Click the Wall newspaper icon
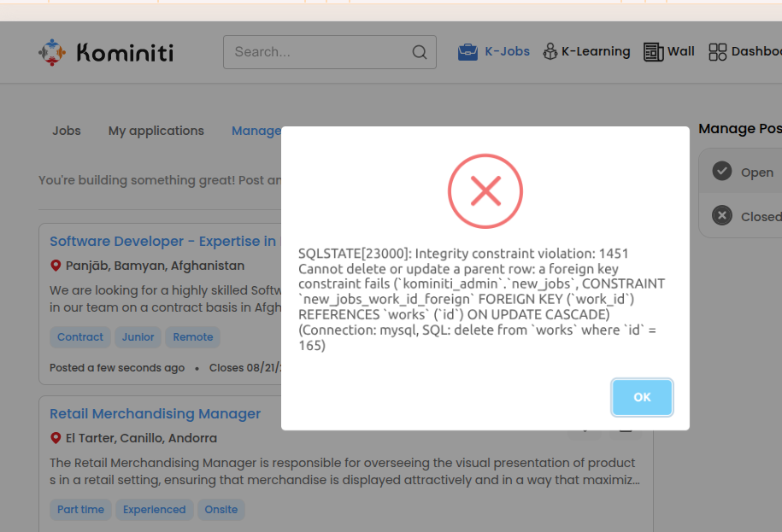Screen dimensions: 782x532 [x=654, y=52]
